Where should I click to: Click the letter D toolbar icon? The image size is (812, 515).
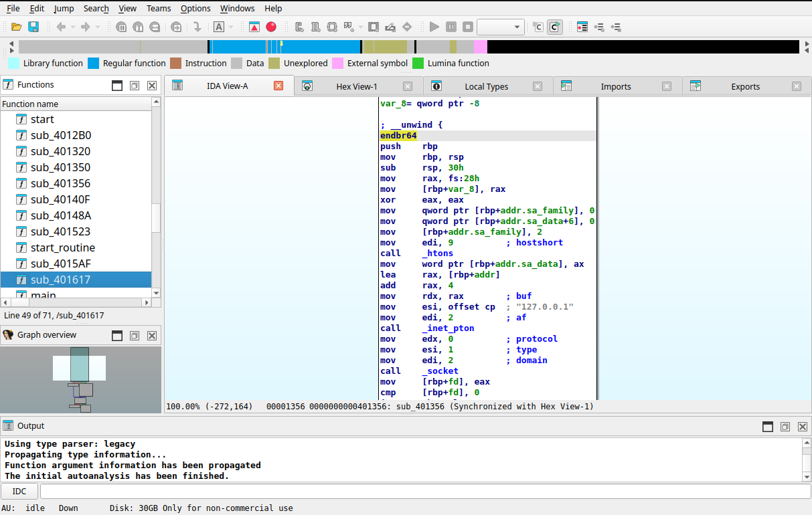315,27
